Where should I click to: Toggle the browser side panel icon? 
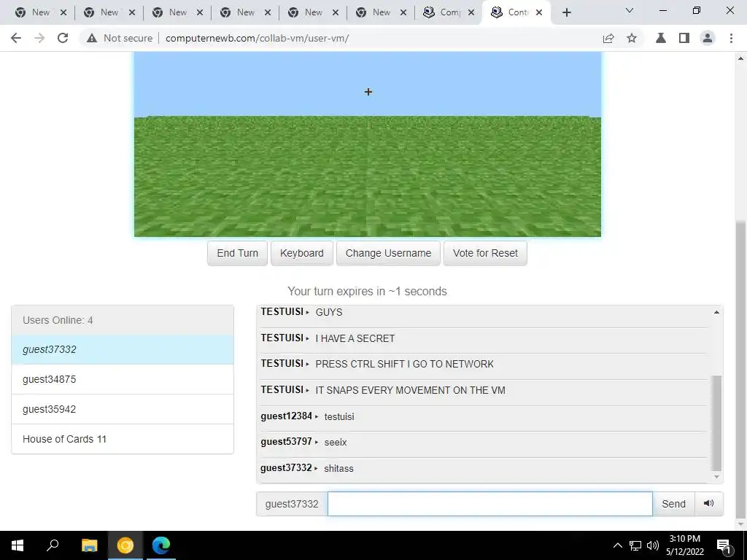pyautogui.click(x=684, y=38)
